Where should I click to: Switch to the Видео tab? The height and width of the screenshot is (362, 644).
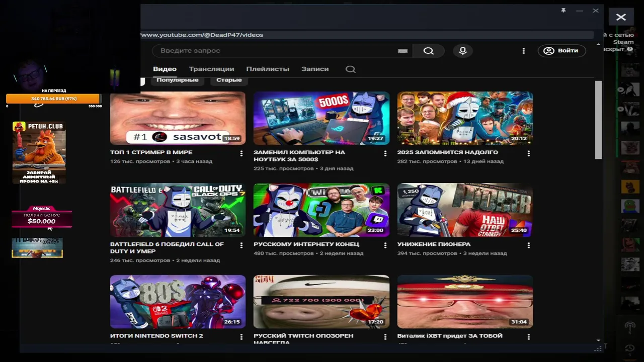pos(165,69)
